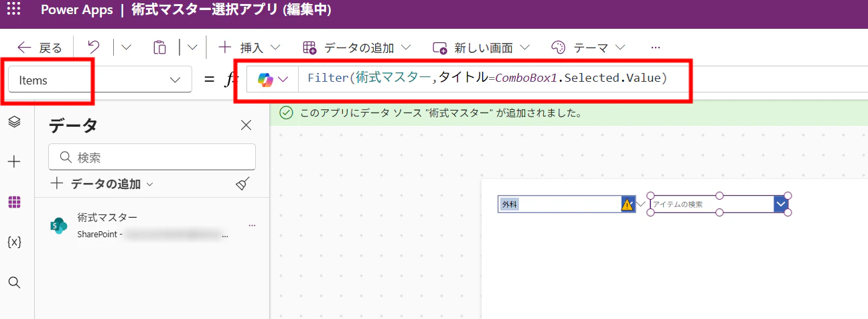
Task: Click the データ panel heading
Action: tap(73, 125)
